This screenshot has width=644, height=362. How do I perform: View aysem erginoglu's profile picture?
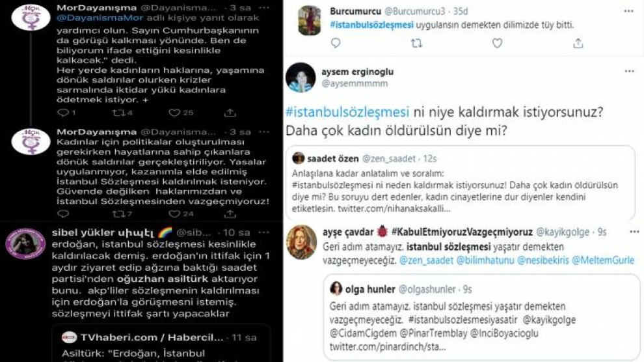click(x=301, y=77)
